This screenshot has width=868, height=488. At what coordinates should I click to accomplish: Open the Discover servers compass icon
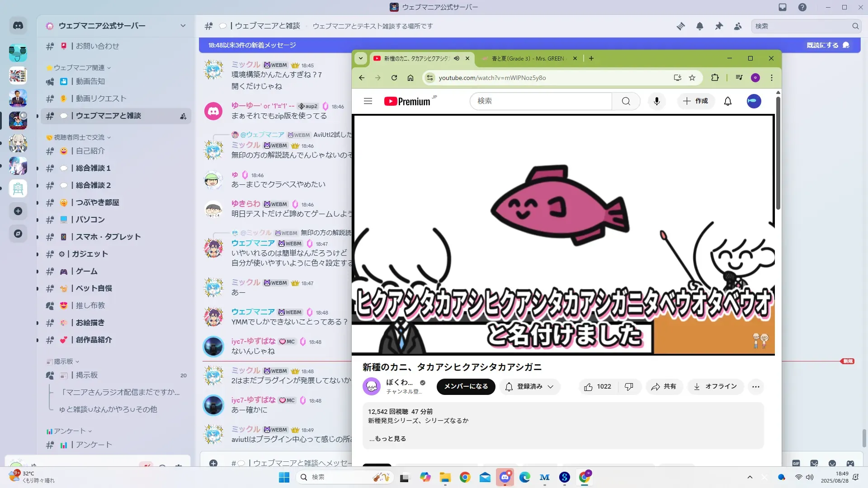(x=18, y=234)
